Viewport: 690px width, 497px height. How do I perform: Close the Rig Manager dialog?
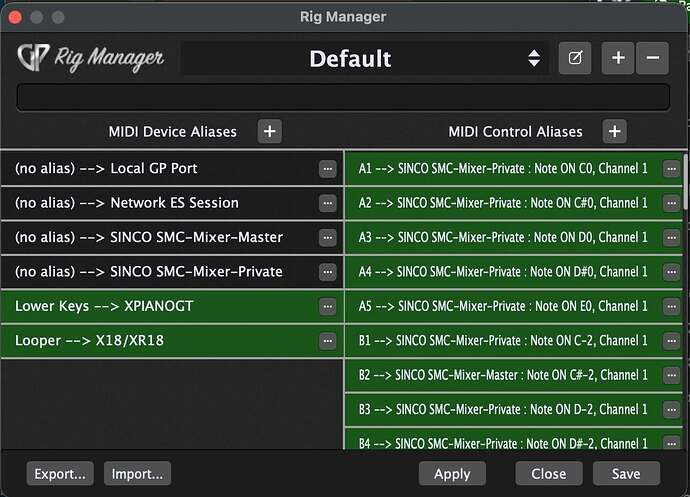coord(549,474)
